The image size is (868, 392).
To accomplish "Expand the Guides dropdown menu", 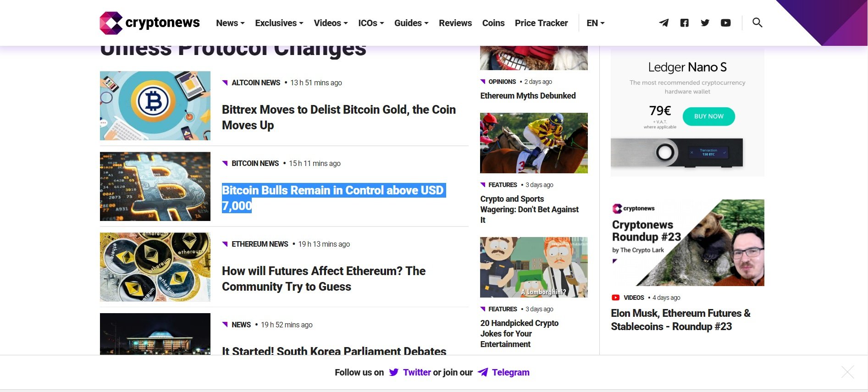I will pos(411,23).
